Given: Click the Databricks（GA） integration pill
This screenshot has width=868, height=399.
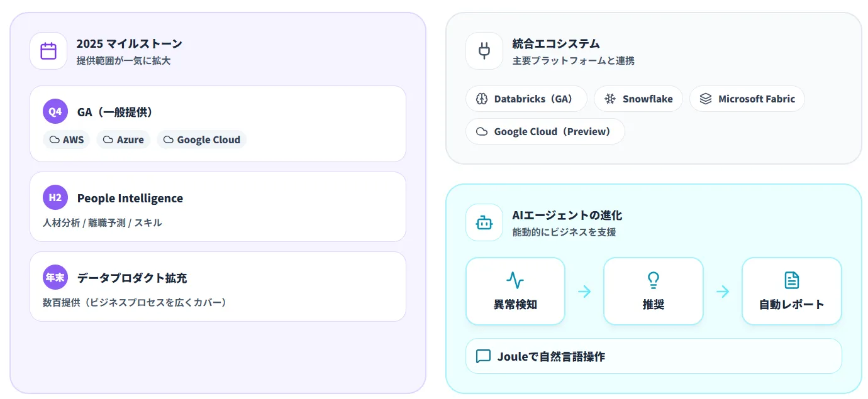Looking at the screenshot, I should (526, 99).
